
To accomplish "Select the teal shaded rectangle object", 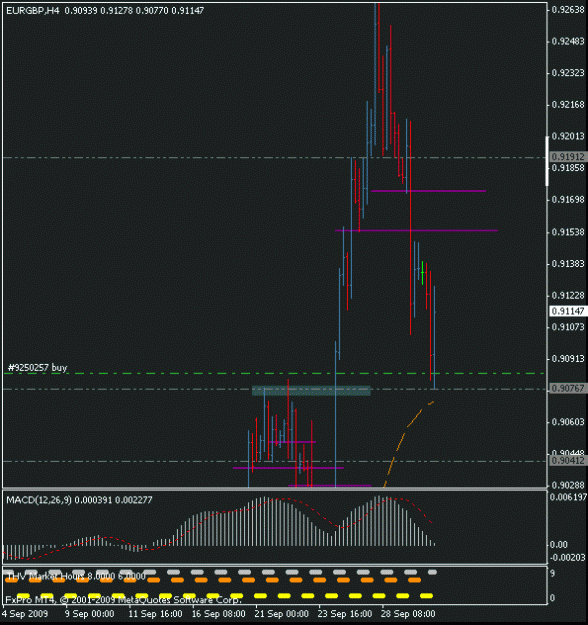I will [x=311, y=390].
